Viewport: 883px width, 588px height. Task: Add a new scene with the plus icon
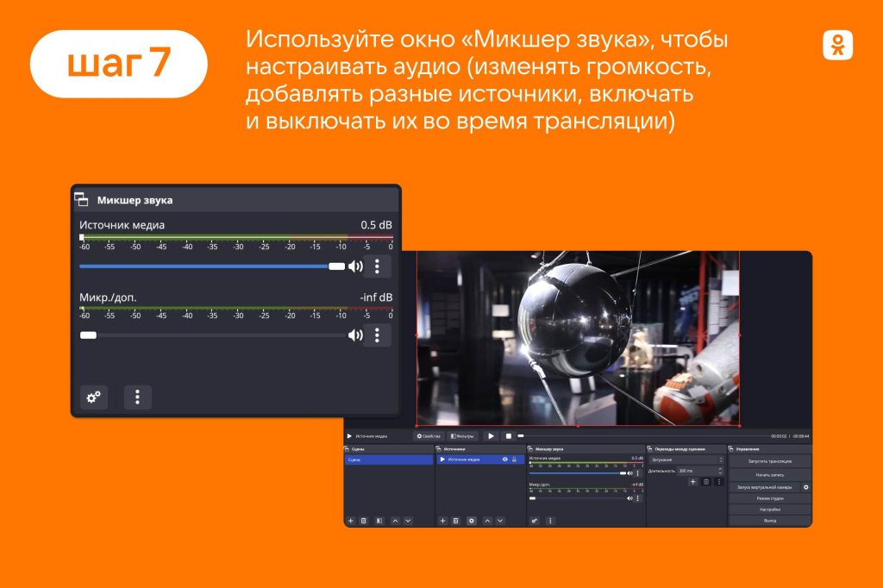click(x=350, y=521)
